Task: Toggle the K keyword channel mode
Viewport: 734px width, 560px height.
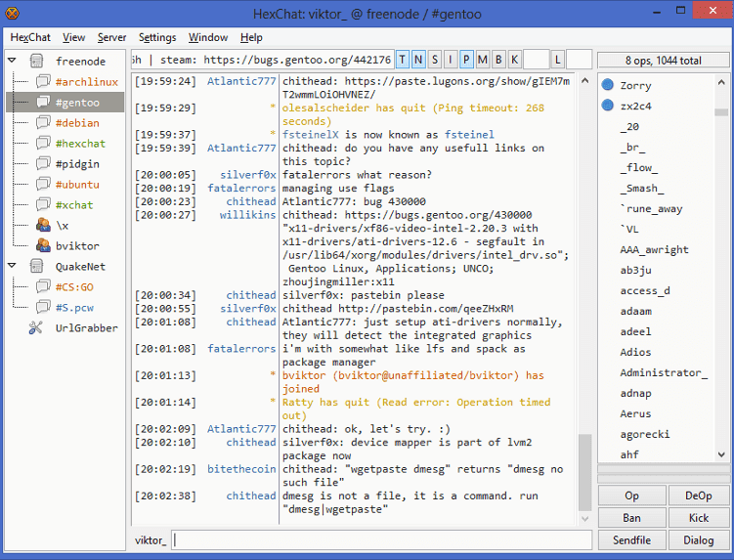Action: [513, 60]
